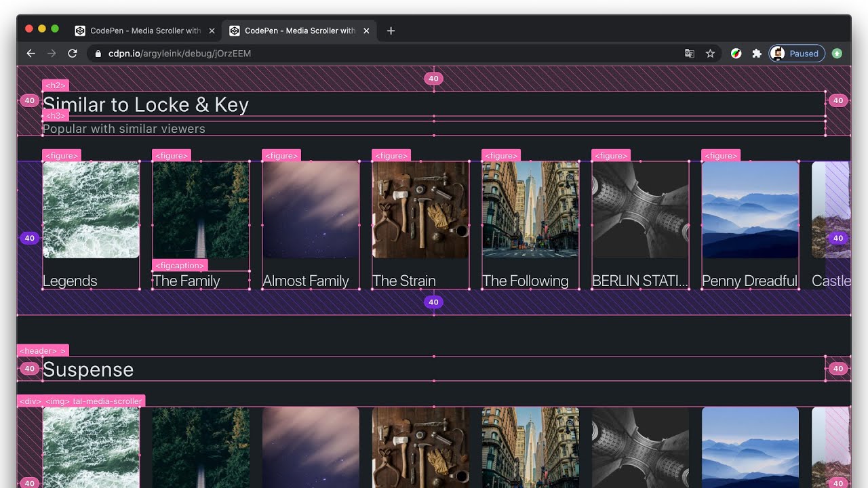Click The Family caption text
The height and width of the screenshot is (488, 868).
click(186, 281)
